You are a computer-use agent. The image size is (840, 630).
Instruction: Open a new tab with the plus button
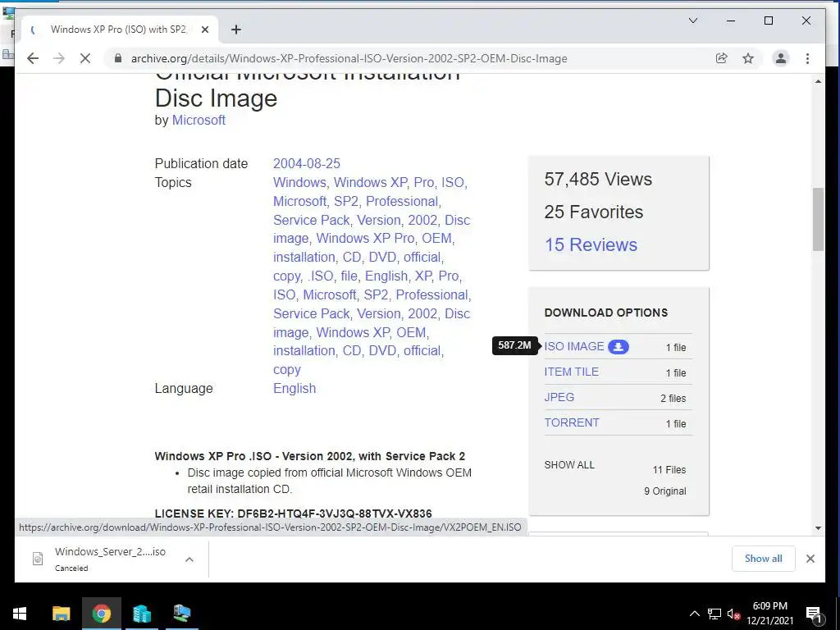[x=235, y=30]
